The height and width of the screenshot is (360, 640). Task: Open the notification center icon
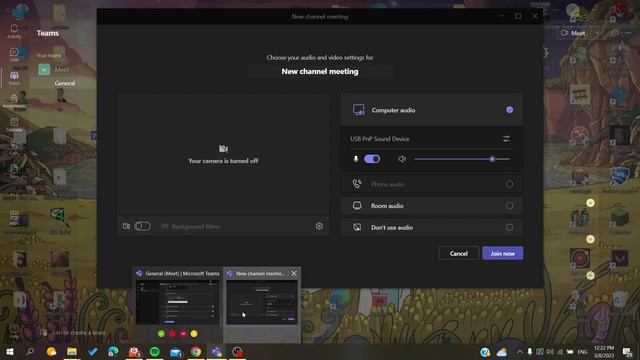pyautogui.click(x=627, y=351)
